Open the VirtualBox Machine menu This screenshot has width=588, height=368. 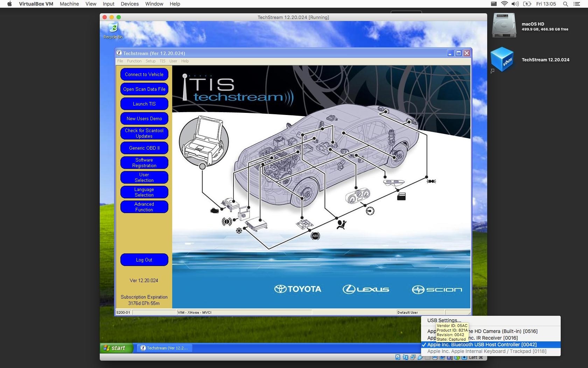pos(69,4)
